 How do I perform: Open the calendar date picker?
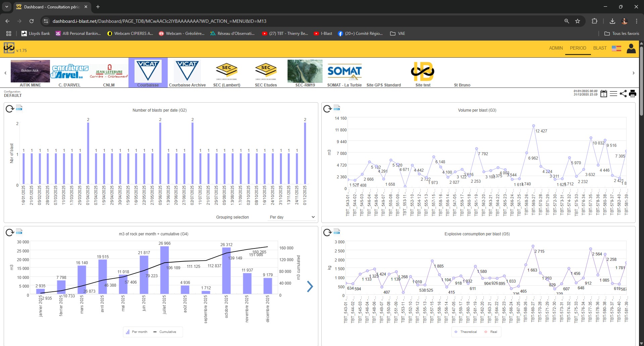[604, 94]
